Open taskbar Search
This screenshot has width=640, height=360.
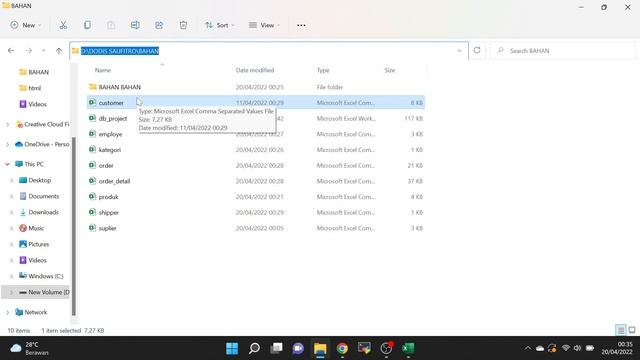(254, 348)
